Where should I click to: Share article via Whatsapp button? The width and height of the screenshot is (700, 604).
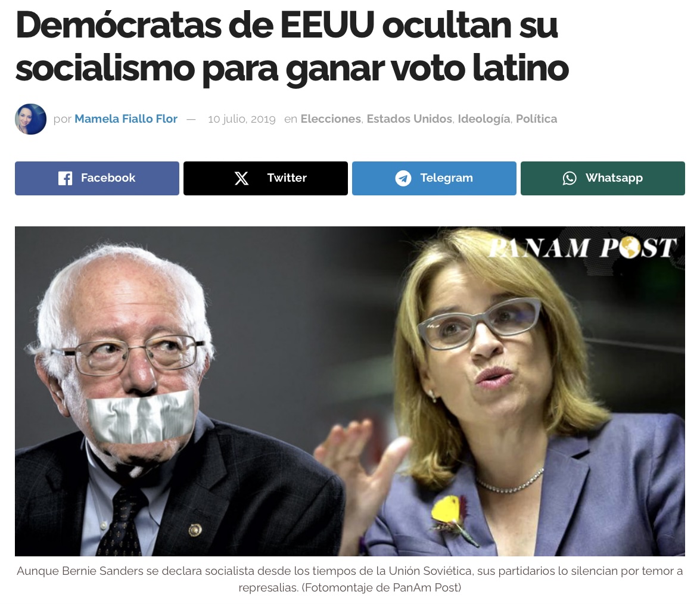(603, 178)
